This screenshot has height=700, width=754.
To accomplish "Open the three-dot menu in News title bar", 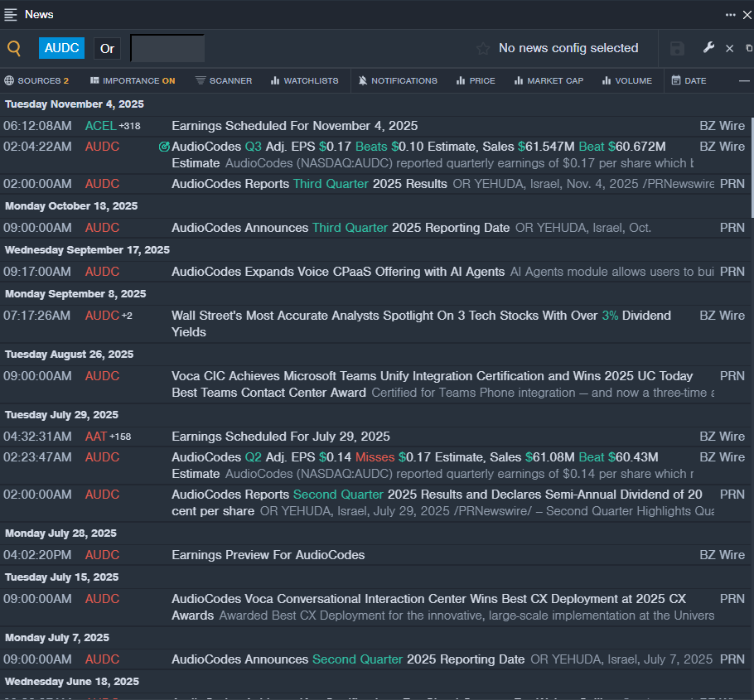I will click(730, 14).
